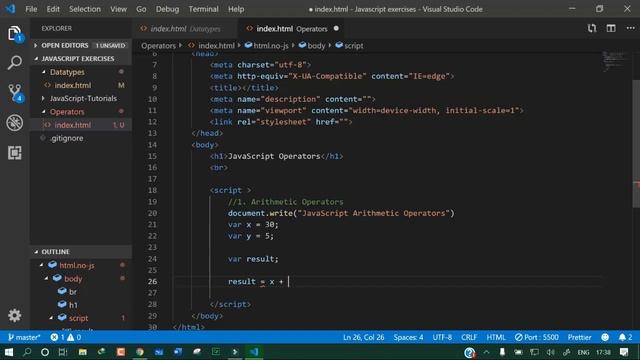Open the Extensions view in activity bar
The width and height of the screenshot is (640, 360).
(x=15, y=153)
